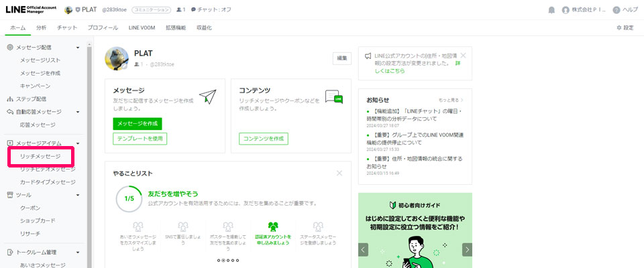Click the contents chat bubble LINE icon
The height and width of the screenshot is (268, 644).
pyautogui.click(x=334, y=96)
